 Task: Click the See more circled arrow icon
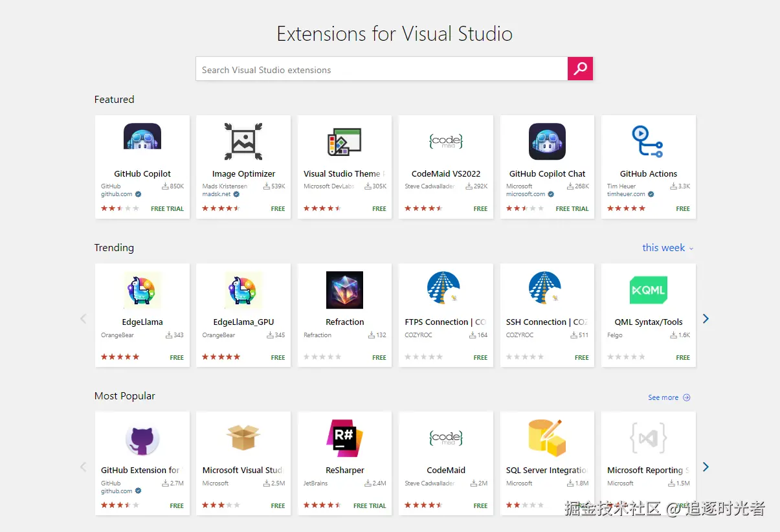[687, 397]
